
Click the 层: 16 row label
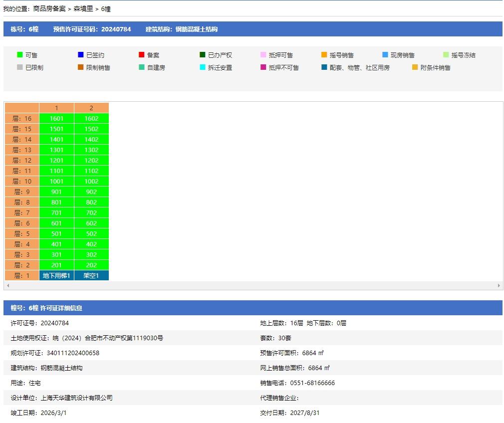(x=22, y=119)
